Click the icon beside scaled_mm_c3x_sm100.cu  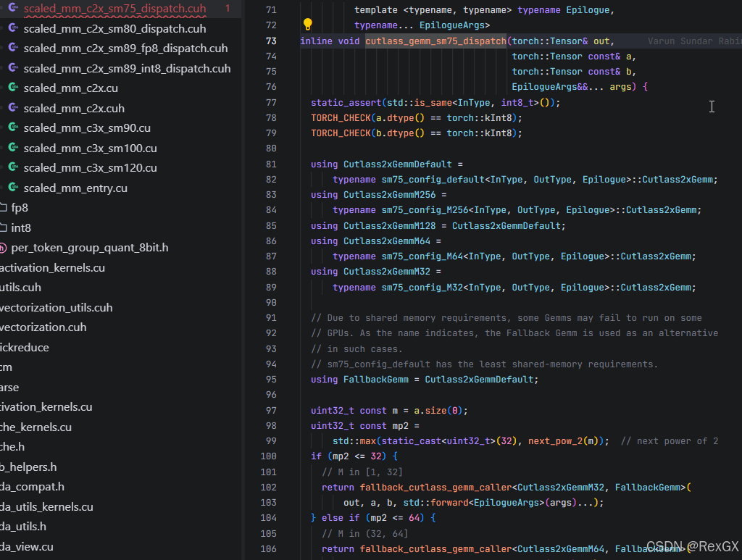pyautogui.click(x=14, y=148)
